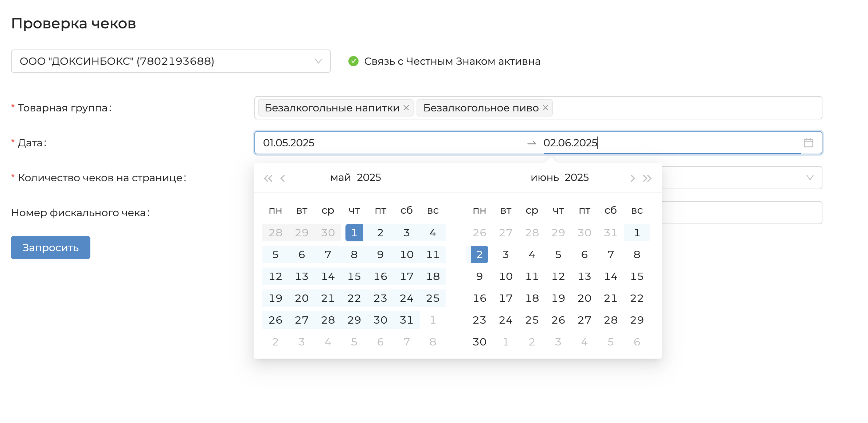
Task: Go to next month in calendar
Action: click(x=633, y=178)
